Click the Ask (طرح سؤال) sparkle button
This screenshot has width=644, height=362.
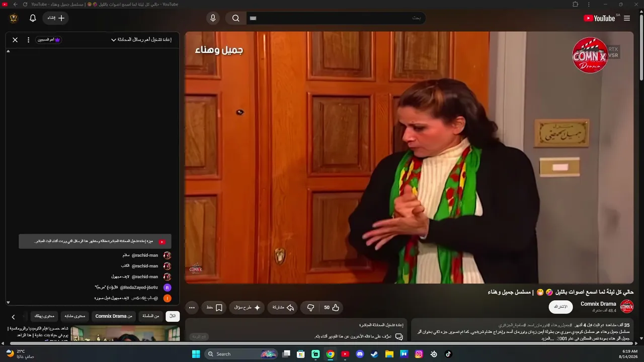pyautogui.click(x=247, y=308)
